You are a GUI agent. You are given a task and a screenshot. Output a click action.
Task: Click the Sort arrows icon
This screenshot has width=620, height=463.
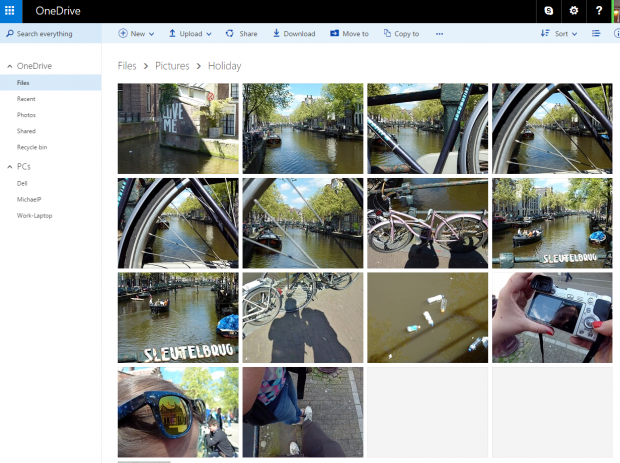click(x=545, y=34)
